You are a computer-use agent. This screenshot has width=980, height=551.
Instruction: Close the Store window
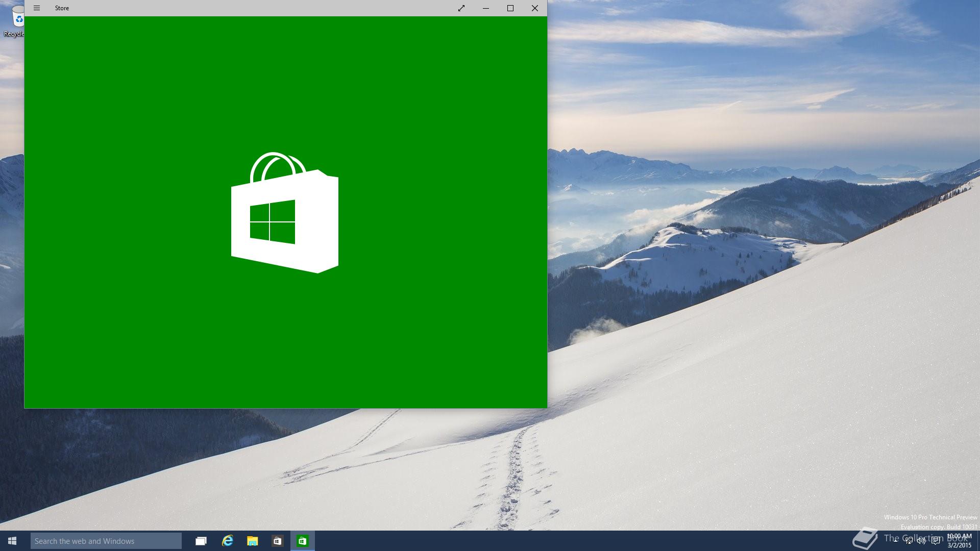[x=535, y=8]
